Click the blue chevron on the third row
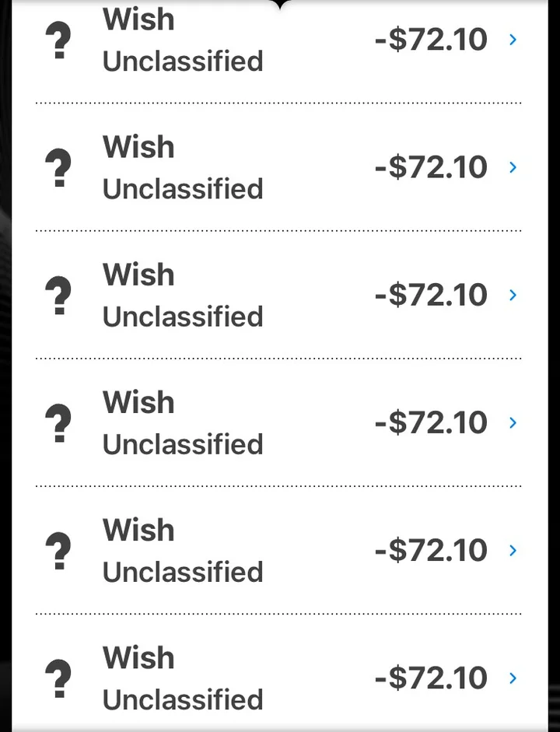Screen dimensions: 560x732 tap(513, 295)
